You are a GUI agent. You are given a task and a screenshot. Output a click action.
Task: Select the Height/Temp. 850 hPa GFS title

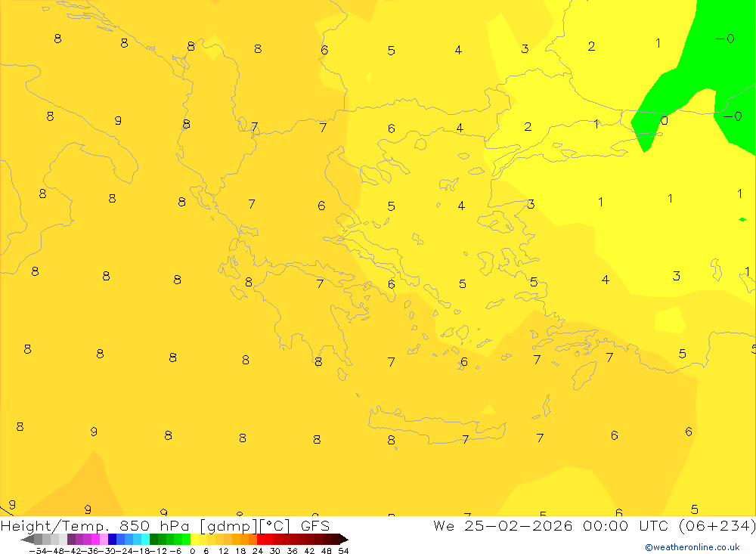pyautogui.click(x=165, y=525)
